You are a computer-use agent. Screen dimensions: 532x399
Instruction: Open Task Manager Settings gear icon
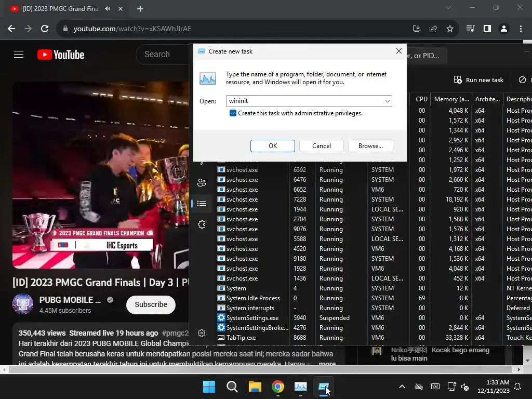click(x=202, y=333)
